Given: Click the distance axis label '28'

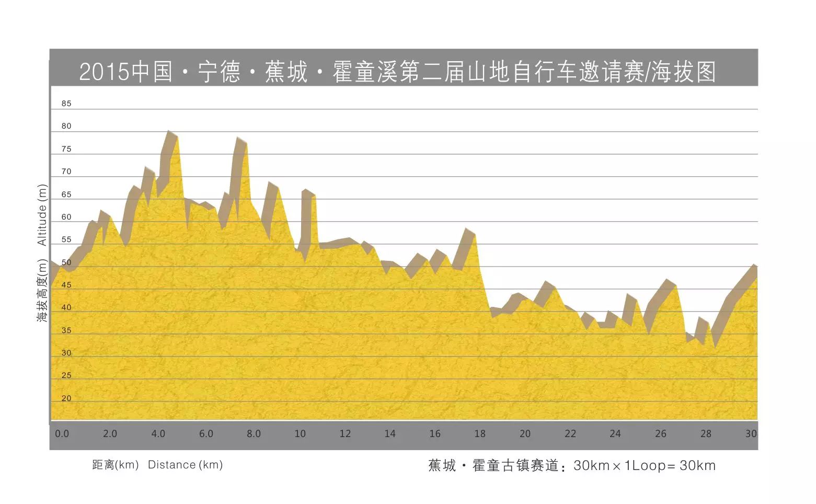Looking at the screenshot, I should coord(706,433).
